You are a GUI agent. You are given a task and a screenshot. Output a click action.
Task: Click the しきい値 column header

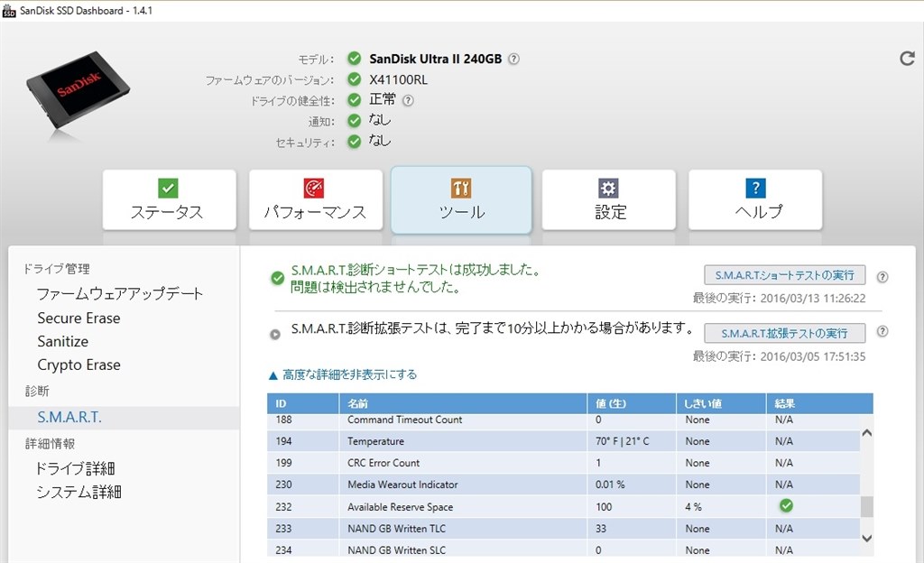tap(721, 403)
